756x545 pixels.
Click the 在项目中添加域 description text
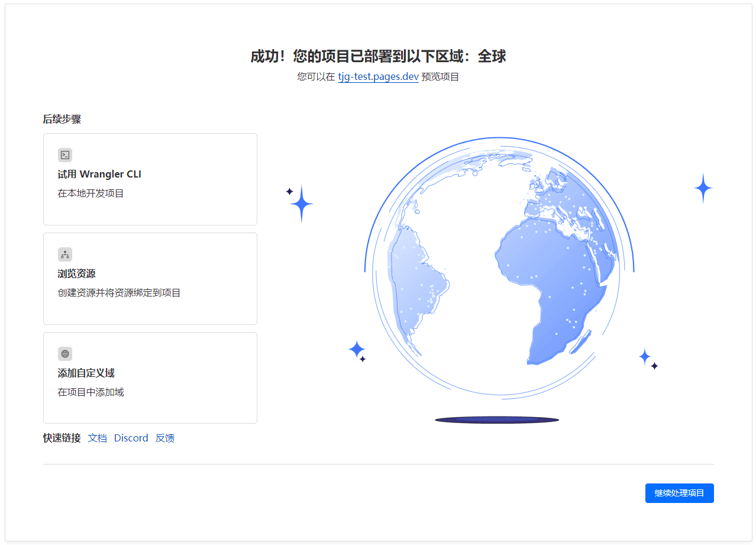(91, 392)
